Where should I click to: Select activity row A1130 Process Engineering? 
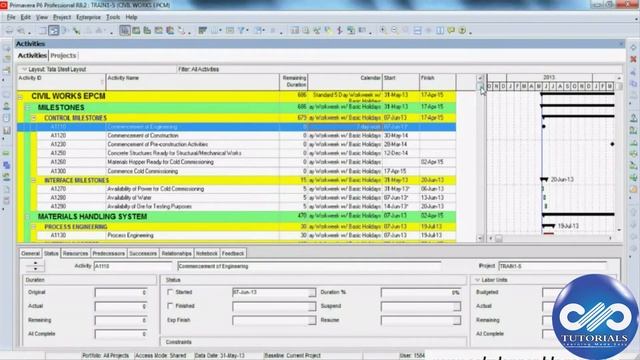tap(237, 236)
